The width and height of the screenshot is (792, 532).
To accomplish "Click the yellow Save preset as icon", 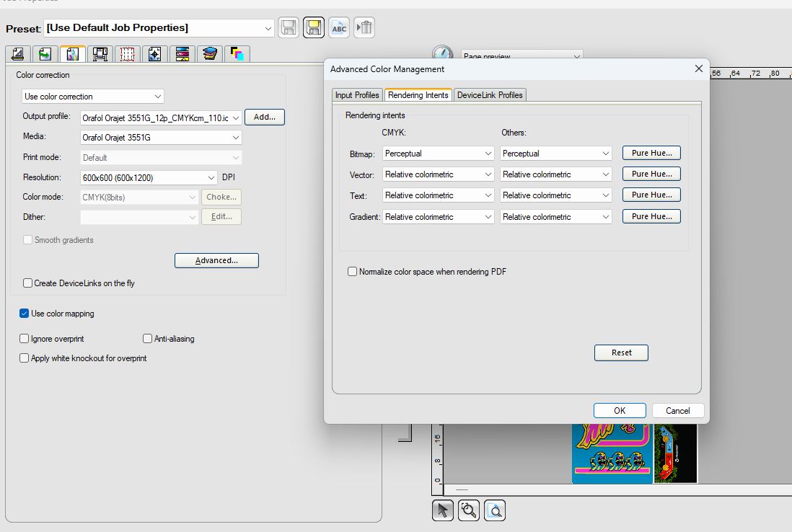I will point(314,27).
